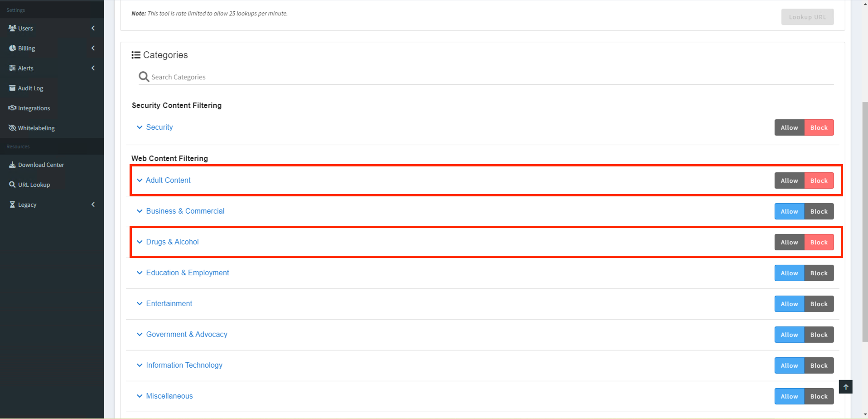Allow the Drugs & Alcohol category
The height and width of the screenshot is (419, 868).
789,242
